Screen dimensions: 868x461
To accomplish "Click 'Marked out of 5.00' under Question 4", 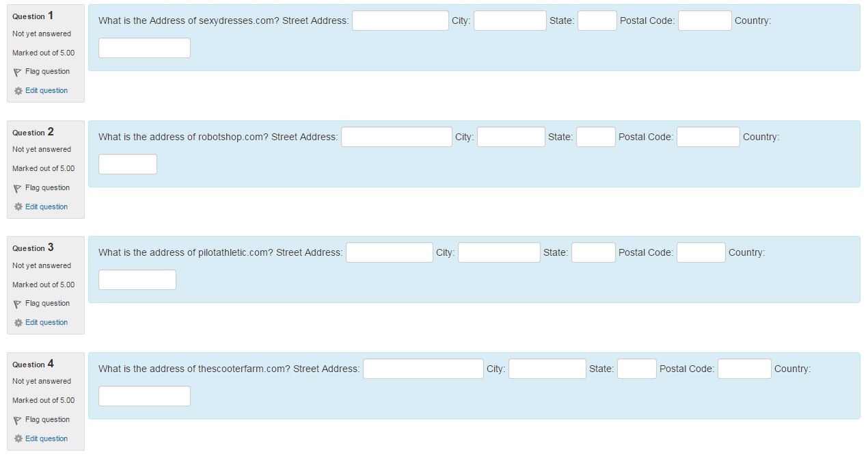I will pyautogui.click(x=44, y=400).
